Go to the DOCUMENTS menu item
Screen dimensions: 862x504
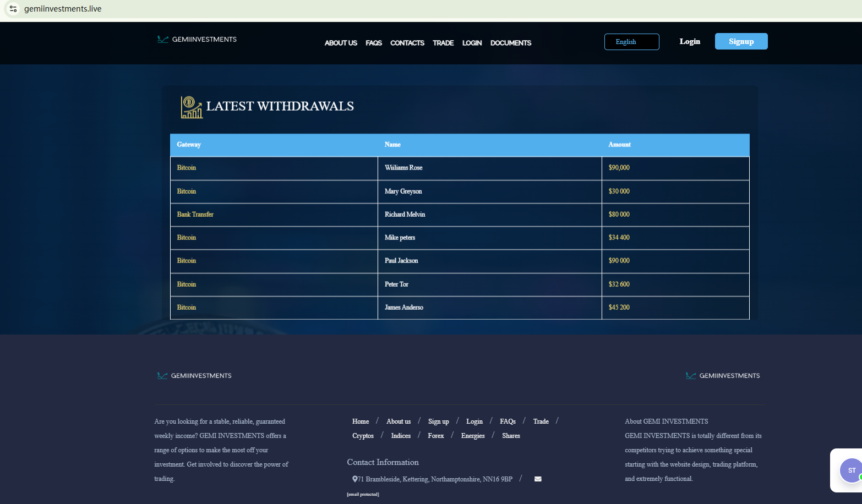(510, 43)
